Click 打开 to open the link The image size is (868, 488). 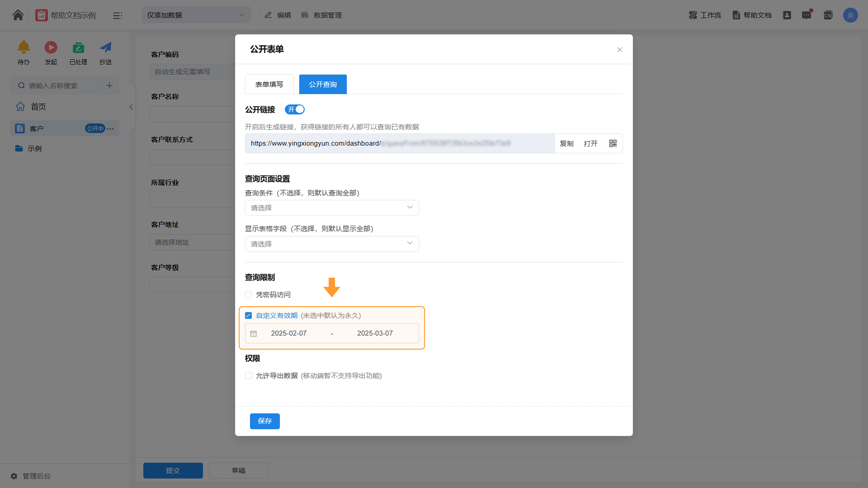(x=591, y=144)
